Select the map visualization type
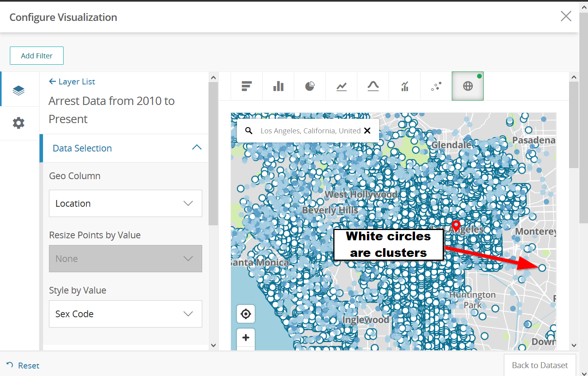Viewport: 588px width, 376px height. pyautogui.click(x=468, y=86)
